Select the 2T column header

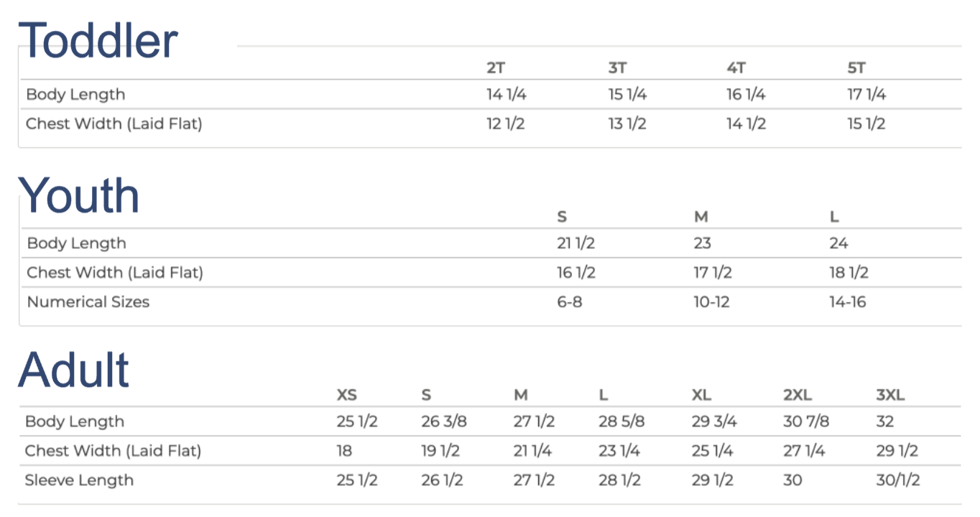click(x=496, y=68)
